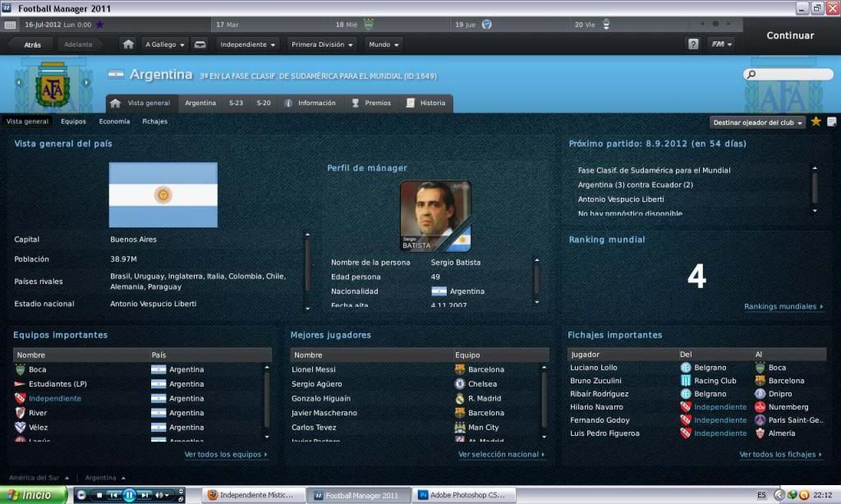The width and height of the screenshot is (841, 504).
Task: Click the Chelsea badge in Sergio Agüero's row
Action: 460,384
